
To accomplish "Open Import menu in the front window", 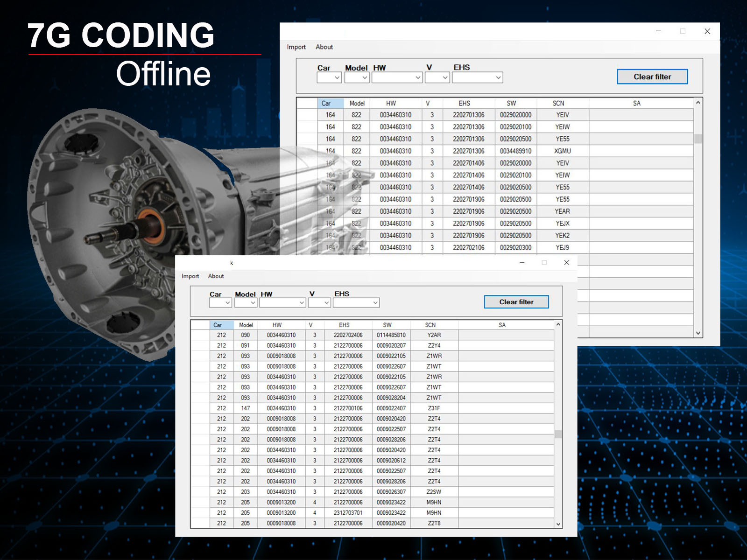I will click(x=190, y=276).
